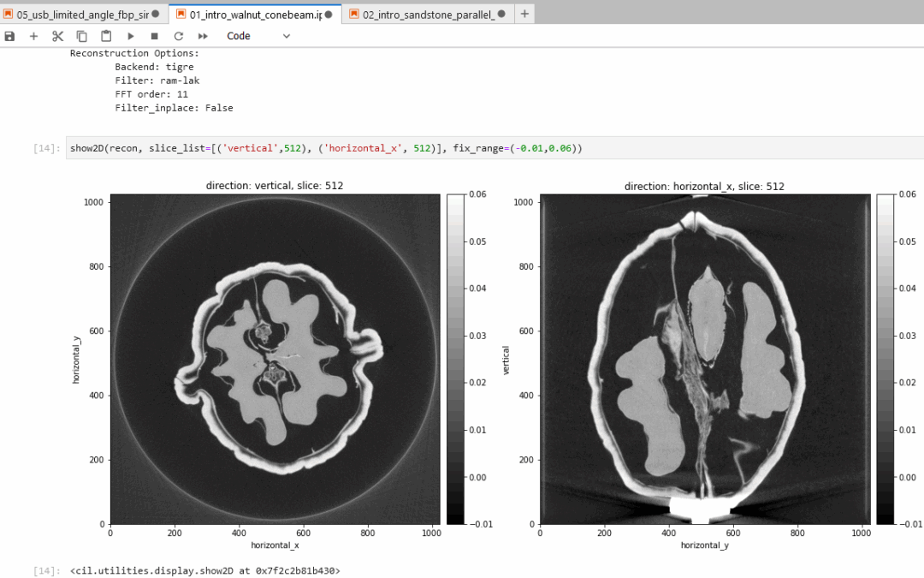Save the notebook with the floppy disk icon

(9, 36)
